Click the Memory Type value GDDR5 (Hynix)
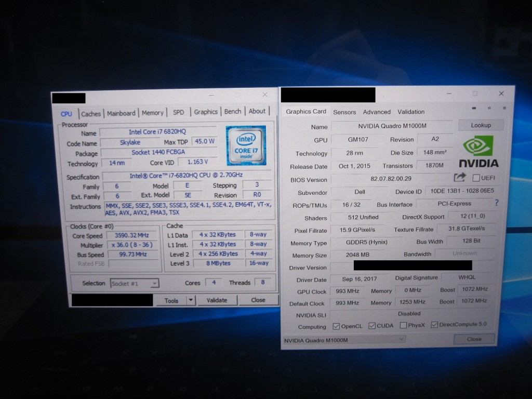The image size is (532, 399). point(366,242)
